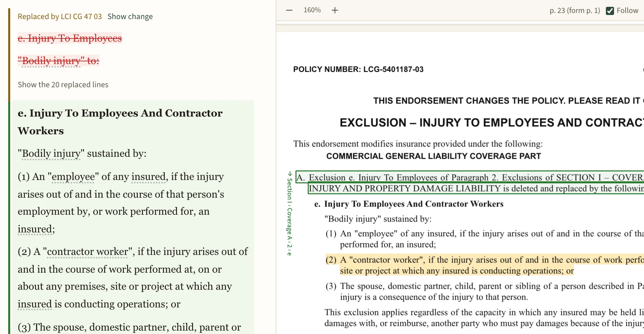Click the defined term 'contractor worker' in the left panel
This screenshot has height=334, width=644.
88,252
